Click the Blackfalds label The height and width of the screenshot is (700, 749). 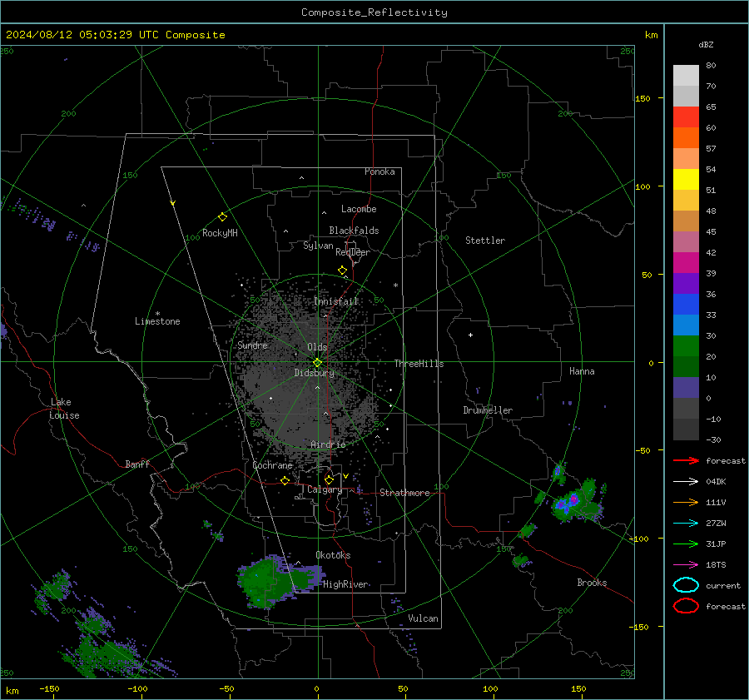354,231
